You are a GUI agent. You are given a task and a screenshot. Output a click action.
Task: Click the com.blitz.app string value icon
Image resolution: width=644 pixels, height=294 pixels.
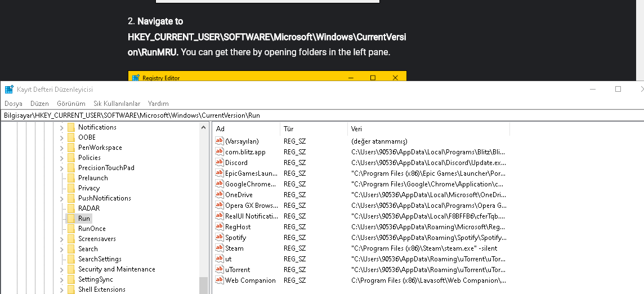220,152
